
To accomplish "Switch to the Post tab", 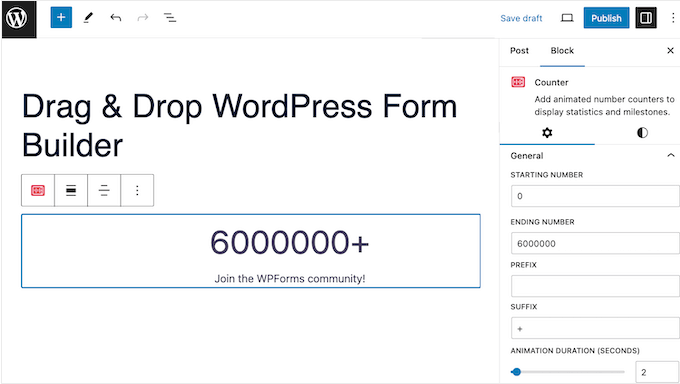I will (x=519, y=51).
